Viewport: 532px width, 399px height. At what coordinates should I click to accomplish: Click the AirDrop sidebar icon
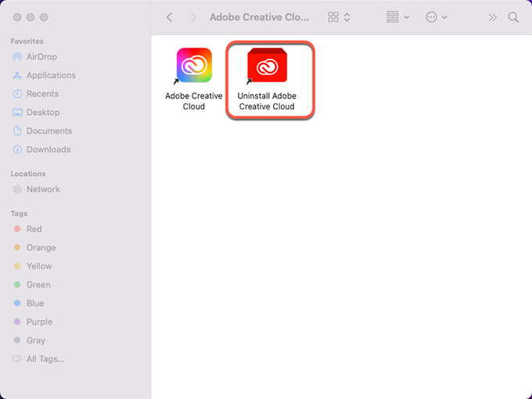pos(17,56)
